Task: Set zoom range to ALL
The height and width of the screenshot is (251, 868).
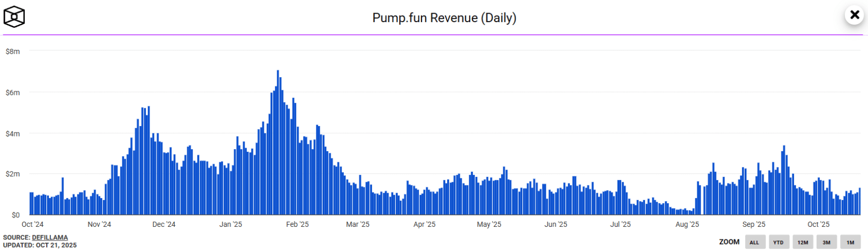Action: click(754, 242)
